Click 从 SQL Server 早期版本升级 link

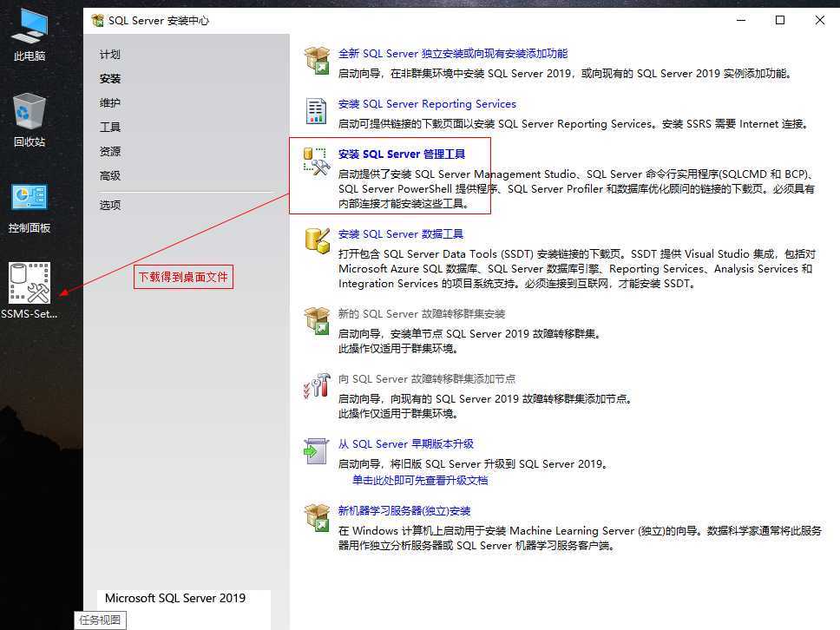405,444
